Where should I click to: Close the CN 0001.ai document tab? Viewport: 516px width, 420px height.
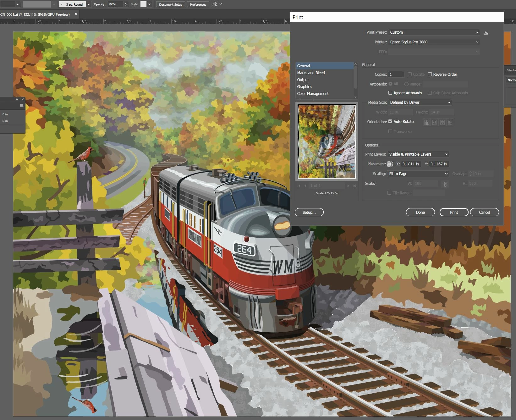[x=76, y=14]
